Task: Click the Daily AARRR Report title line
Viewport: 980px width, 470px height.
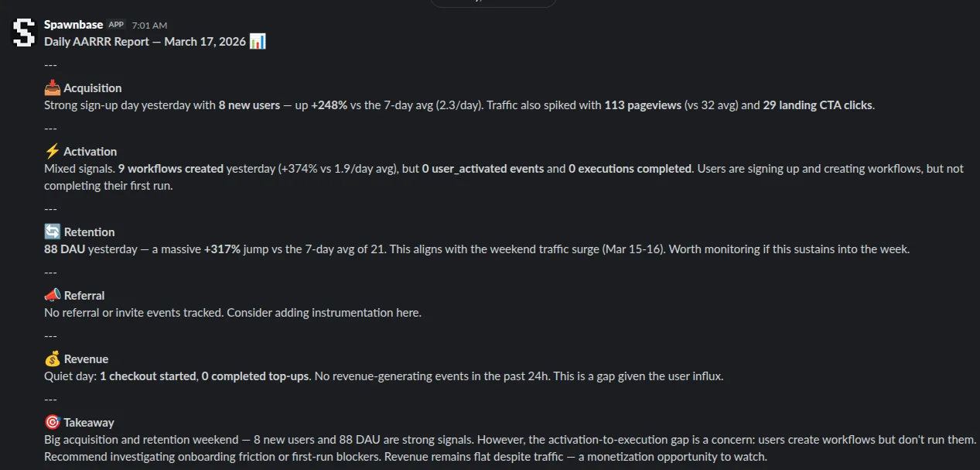Action: click(146, 42)
